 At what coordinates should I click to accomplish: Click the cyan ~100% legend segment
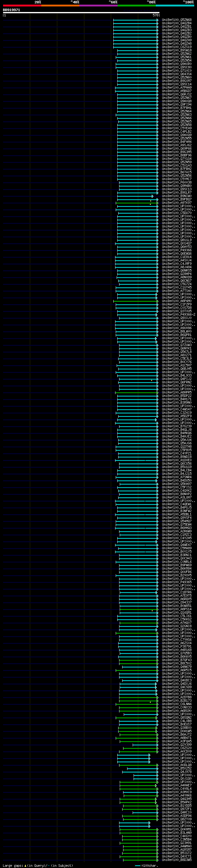click(175, 6)
